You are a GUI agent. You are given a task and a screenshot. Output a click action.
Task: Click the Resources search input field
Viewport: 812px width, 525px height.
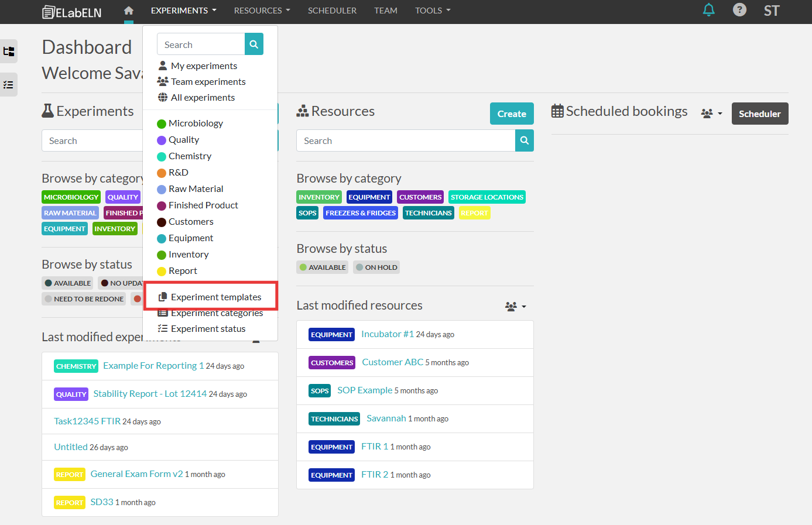point(405,141)
